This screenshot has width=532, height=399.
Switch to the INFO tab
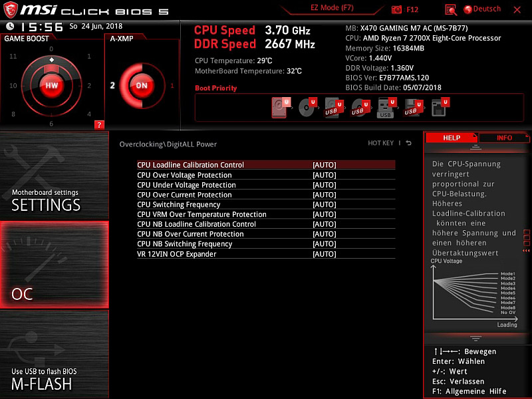[x=504, y=138]
